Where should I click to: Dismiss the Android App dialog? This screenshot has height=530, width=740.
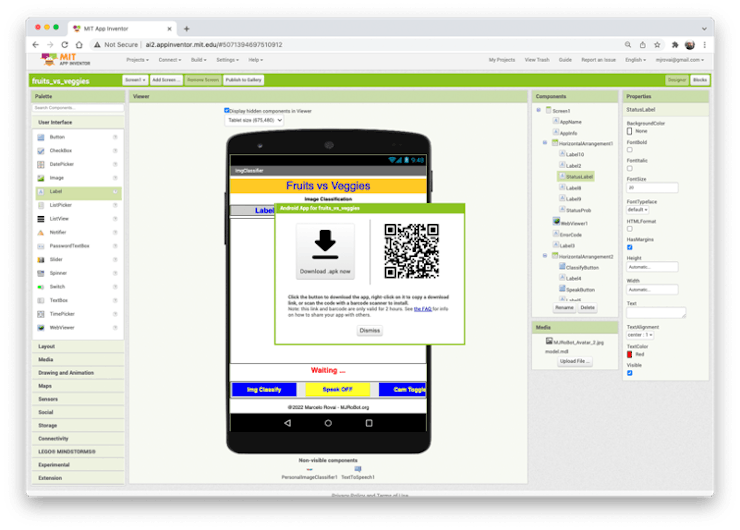tap(370, 330)
